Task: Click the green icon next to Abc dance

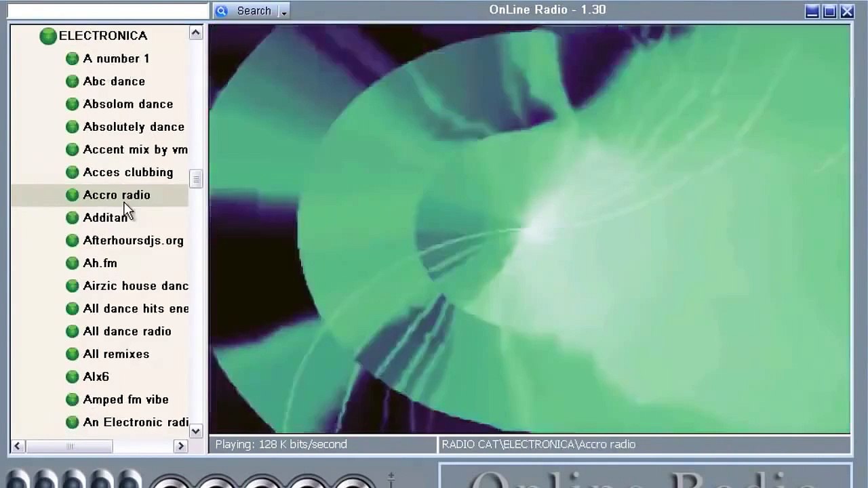Action: 73,81
